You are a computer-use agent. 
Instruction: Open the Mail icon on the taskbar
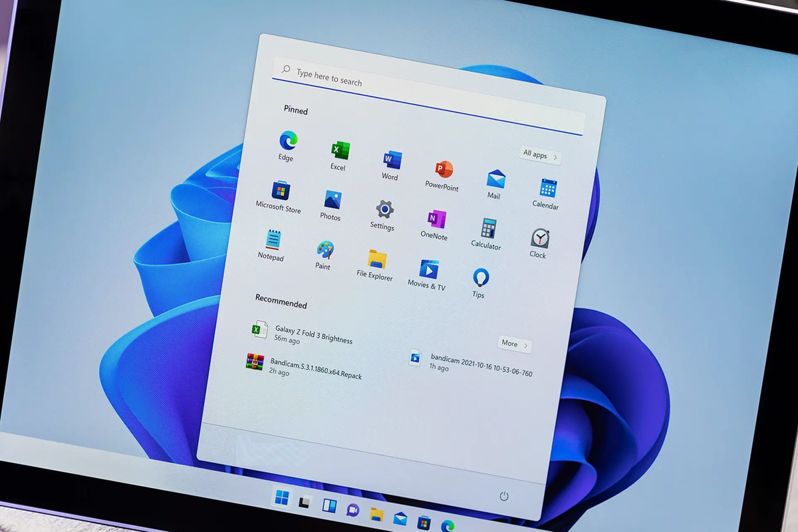pyautogui.click(x=400, y=518)
